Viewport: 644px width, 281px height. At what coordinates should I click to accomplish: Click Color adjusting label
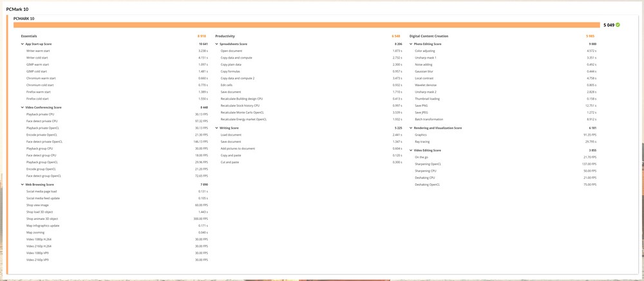[x=424, y=51]
